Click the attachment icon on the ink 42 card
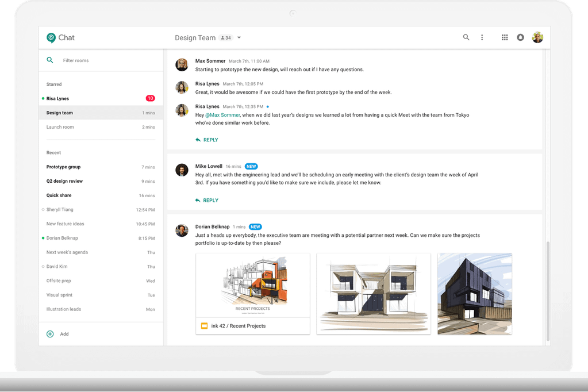The width and height of the screenshot is (588, 392). (204, 325)
